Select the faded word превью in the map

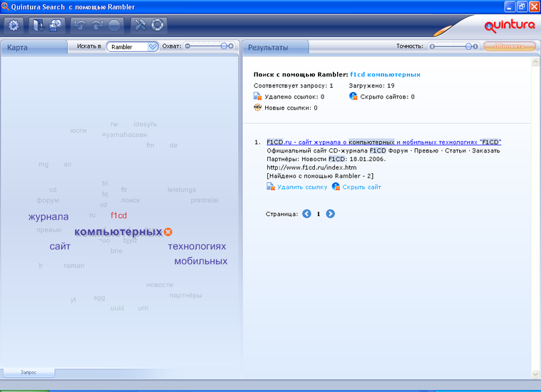coord(49,229)
